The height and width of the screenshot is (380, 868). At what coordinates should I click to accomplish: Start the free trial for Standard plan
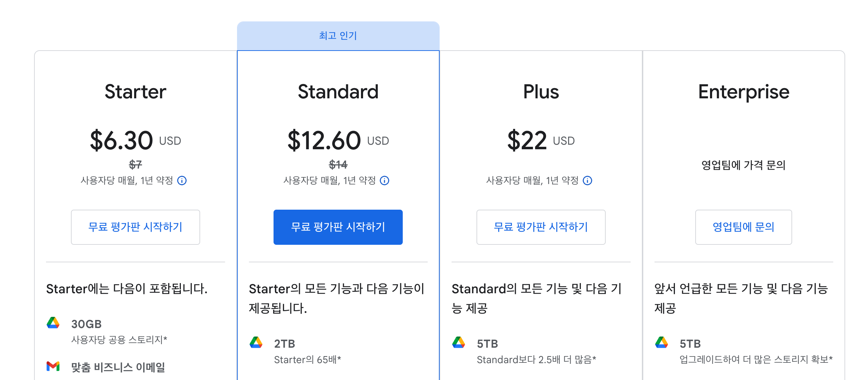click(338, 227)
